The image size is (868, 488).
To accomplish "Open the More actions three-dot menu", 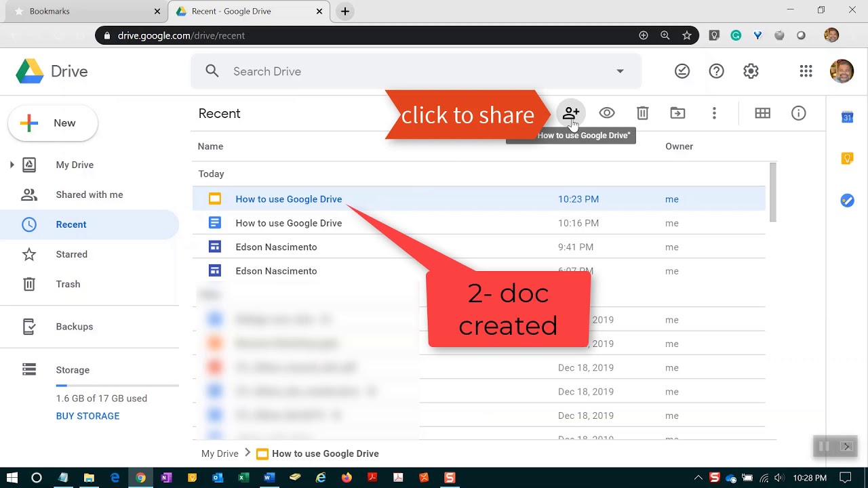I will [x=714, y=113].
